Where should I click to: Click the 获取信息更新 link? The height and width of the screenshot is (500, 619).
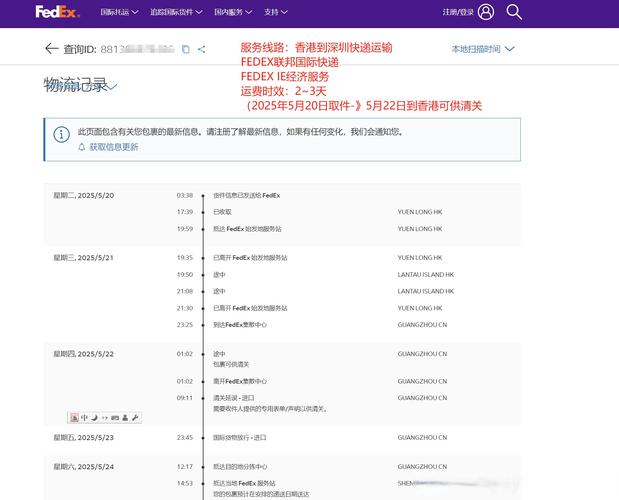(x=114, y=147)
